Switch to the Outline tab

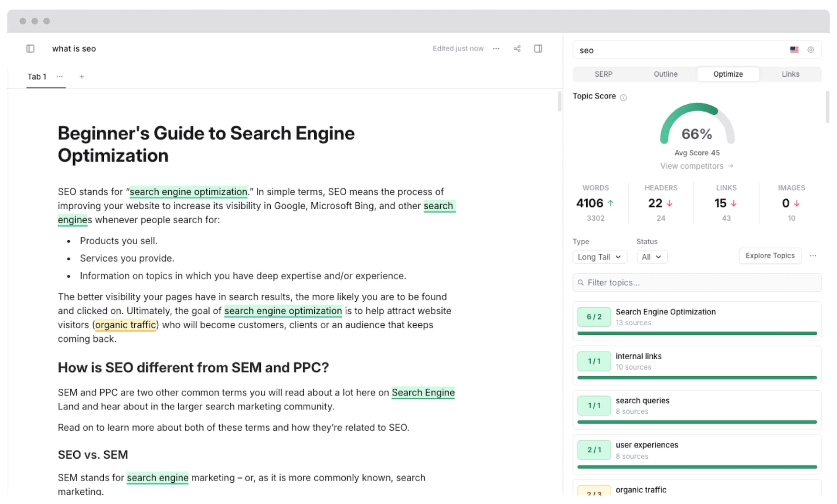(665, 74)
